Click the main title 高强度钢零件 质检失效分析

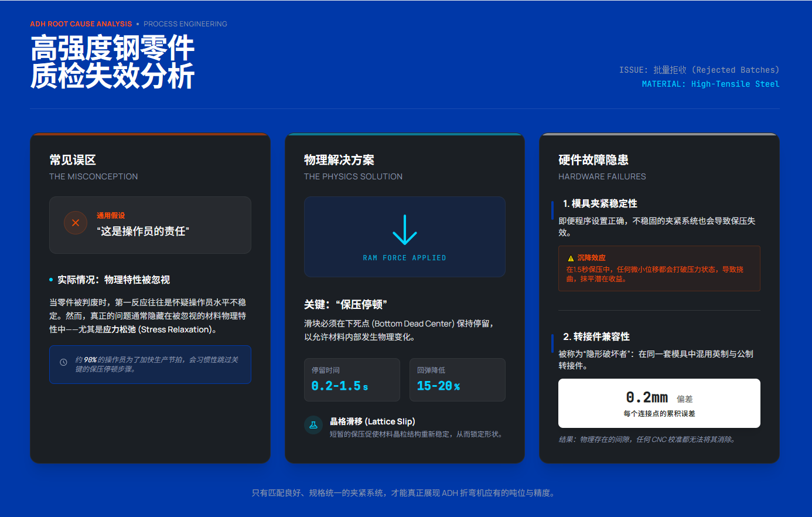(x=112, y=62)
